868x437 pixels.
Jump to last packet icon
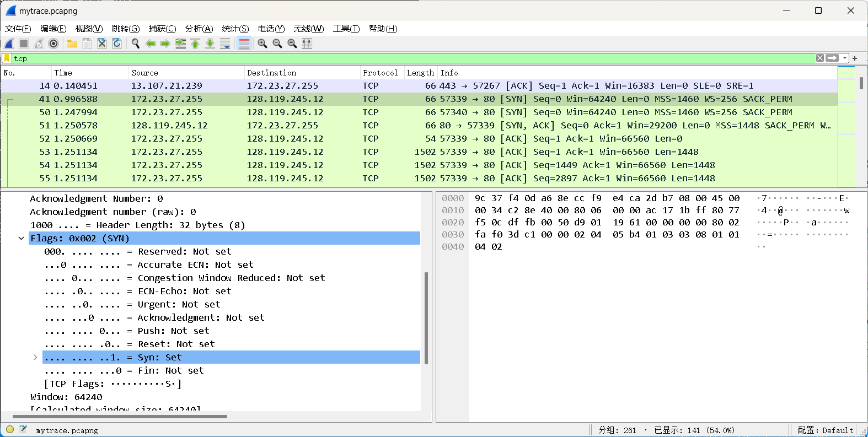[x=210, y=44]
